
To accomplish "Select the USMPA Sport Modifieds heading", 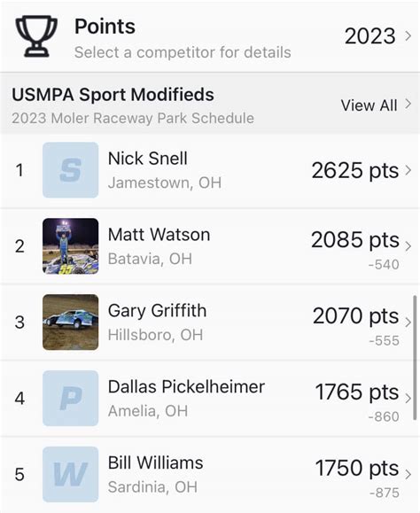I will [113, 95].
